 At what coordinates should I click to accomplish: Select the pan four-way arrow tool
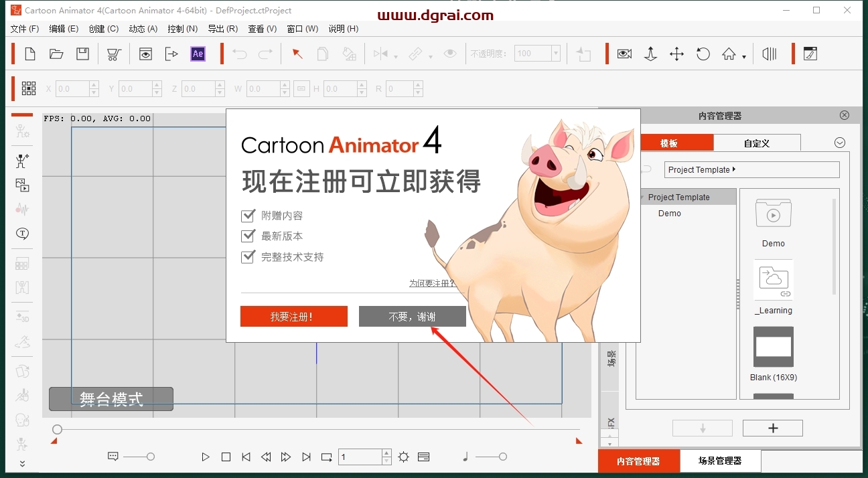pyautogui.click(x=676, y=54)
